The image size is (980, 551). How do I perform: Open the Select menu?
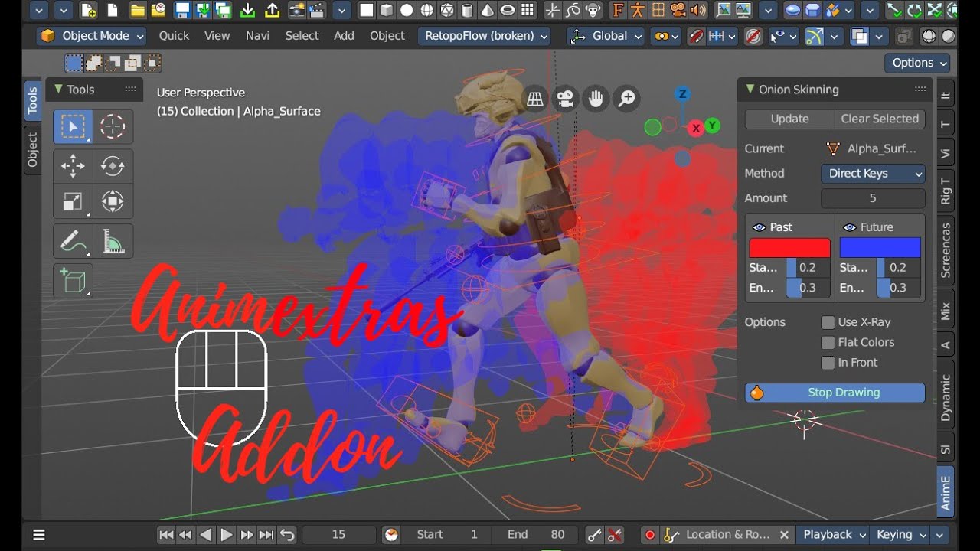point(302,36)
